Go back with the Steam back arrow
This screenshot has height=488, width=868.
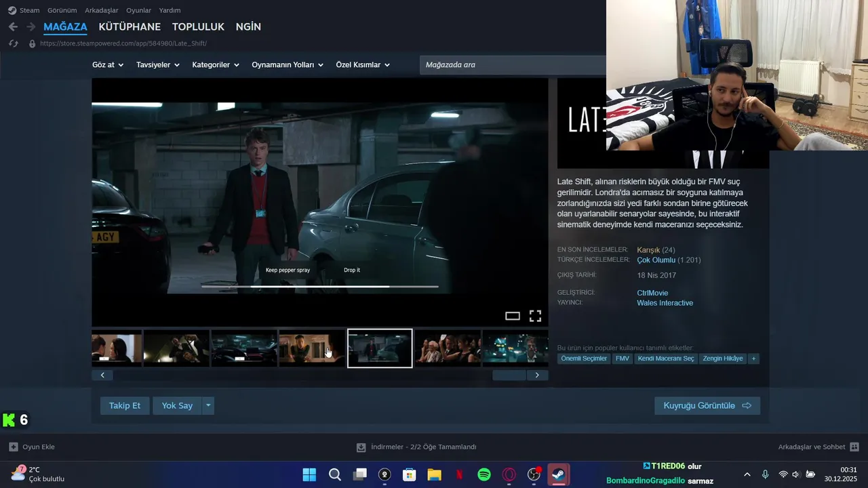coord(13,27)
